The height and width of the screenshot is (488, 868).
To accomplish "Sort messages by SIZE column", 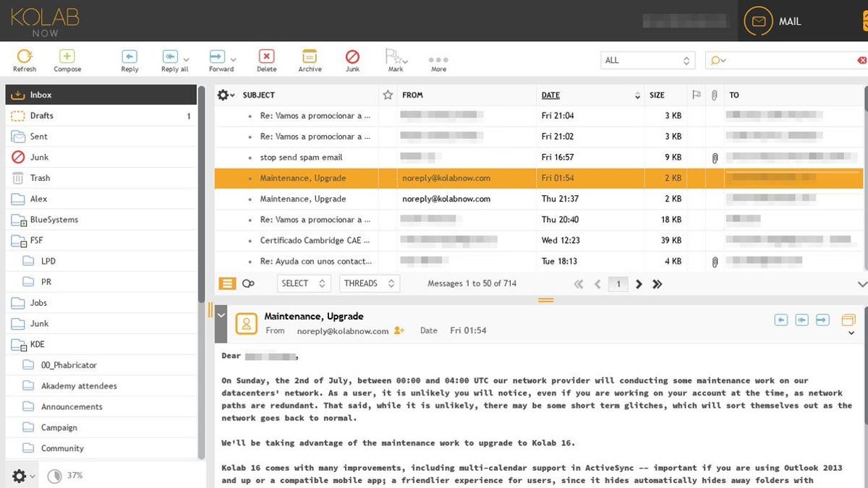I will pos(657,95).
